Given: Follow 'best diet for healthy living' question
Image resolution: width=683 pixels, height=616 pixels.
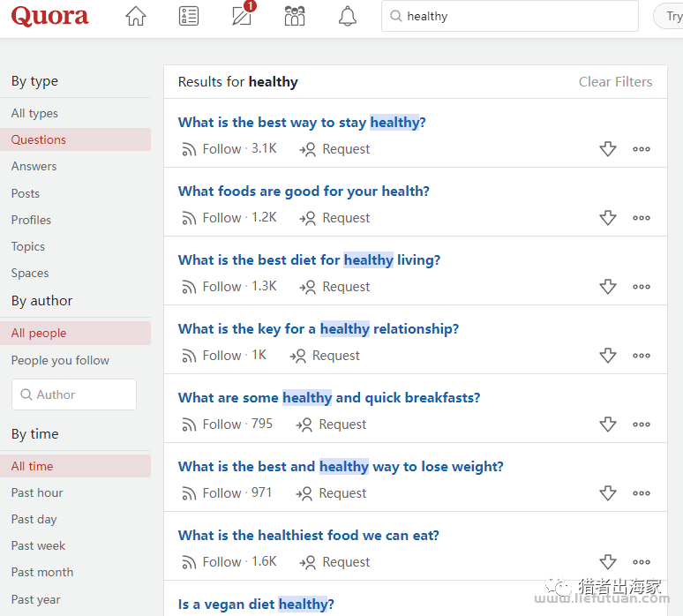Looking at the screenshot, I should pyautogui.click(x=229, y=287).
